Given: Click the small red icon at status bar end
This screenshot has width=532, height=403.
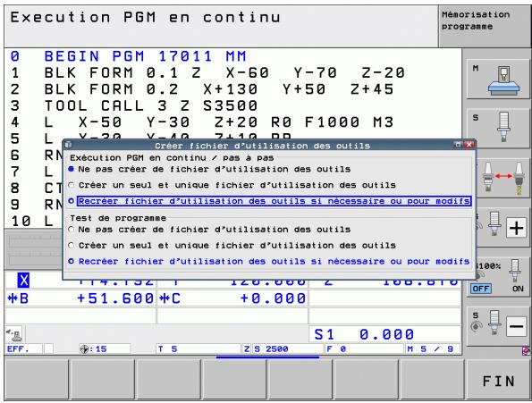Looking at the screenshot, I should pyautogui.click(x=527, y=350).
